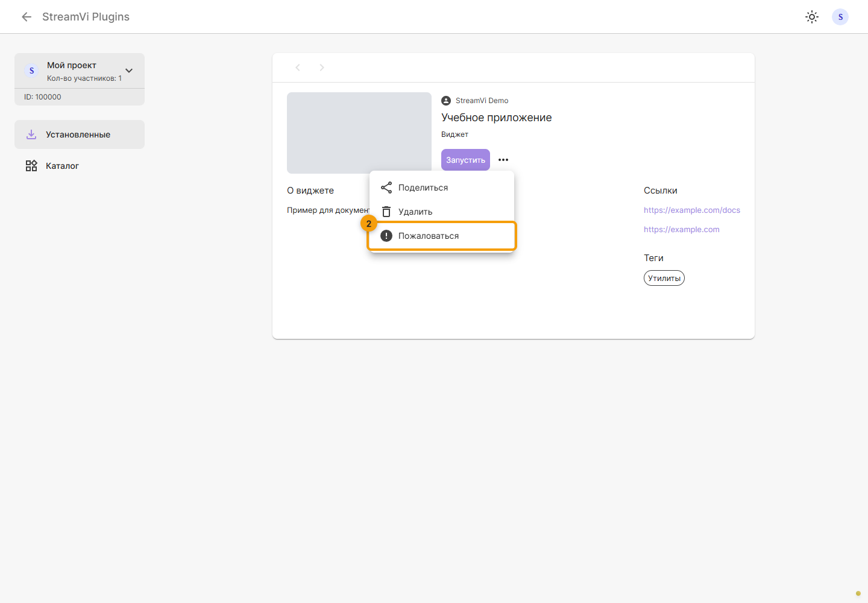Click the Кол-во участников: 1 text
The width and height of the screenshot is (868, 603).
[84, 78]
